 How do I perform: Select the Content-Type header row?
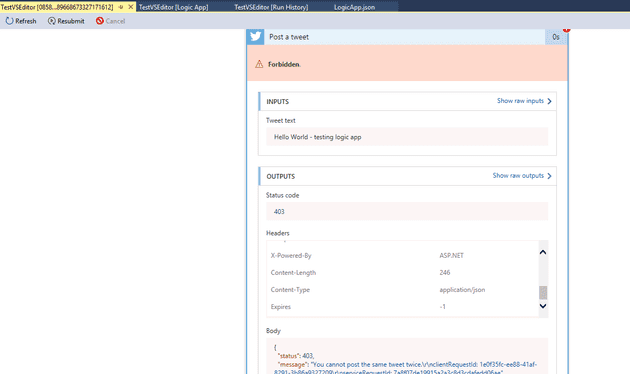click(403, 290)
